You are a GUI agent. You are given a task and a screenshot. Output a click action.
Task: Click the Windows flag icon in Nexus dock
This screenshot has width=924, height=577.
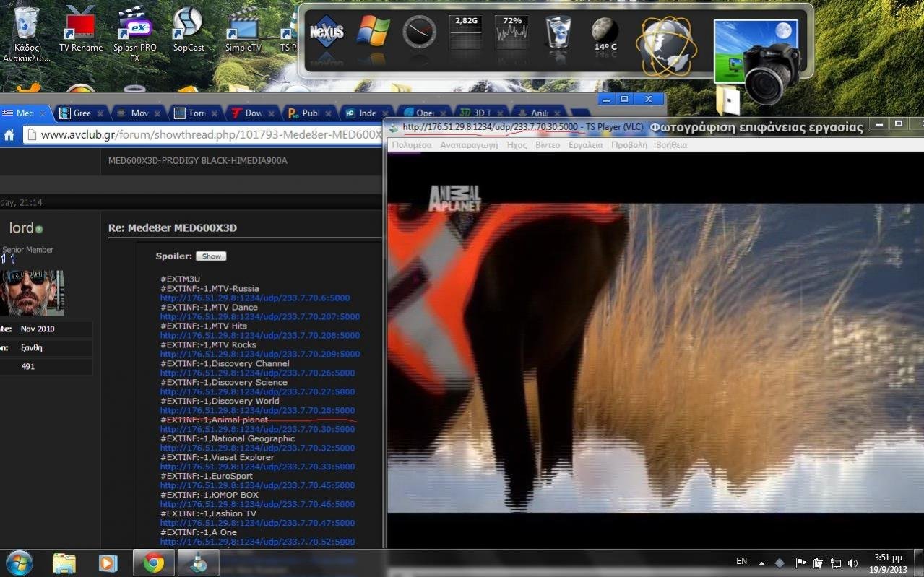pyautogui.click(x=373, y=32)
